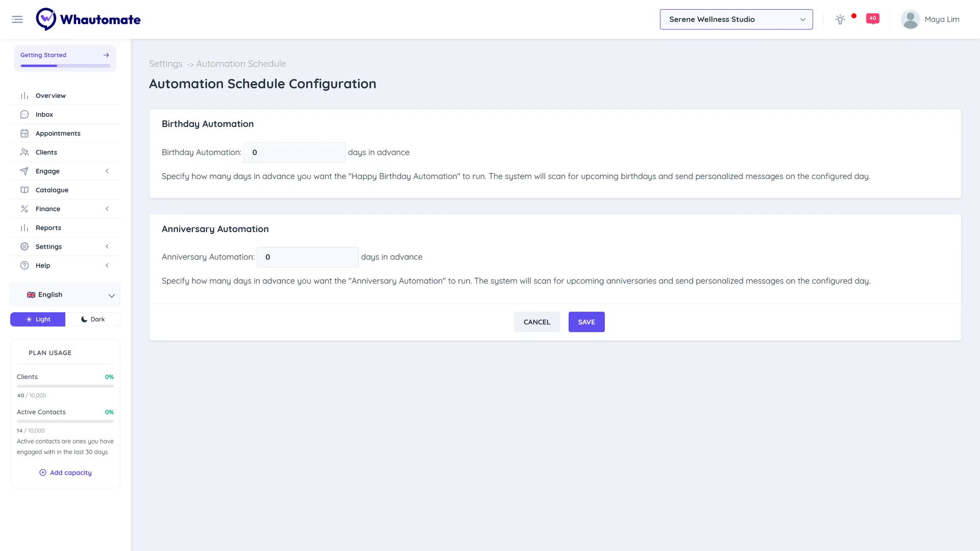Screen dimensions: 980x551
Task: Switch to Light theme
Action: click(x=38, y=319)
